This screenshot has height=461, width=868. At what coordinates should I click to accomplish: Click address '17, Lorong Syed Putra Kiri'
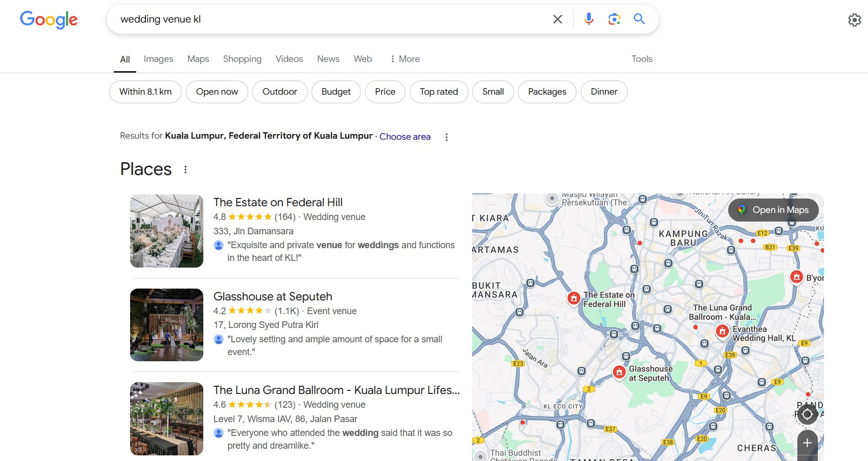point(266,325)
